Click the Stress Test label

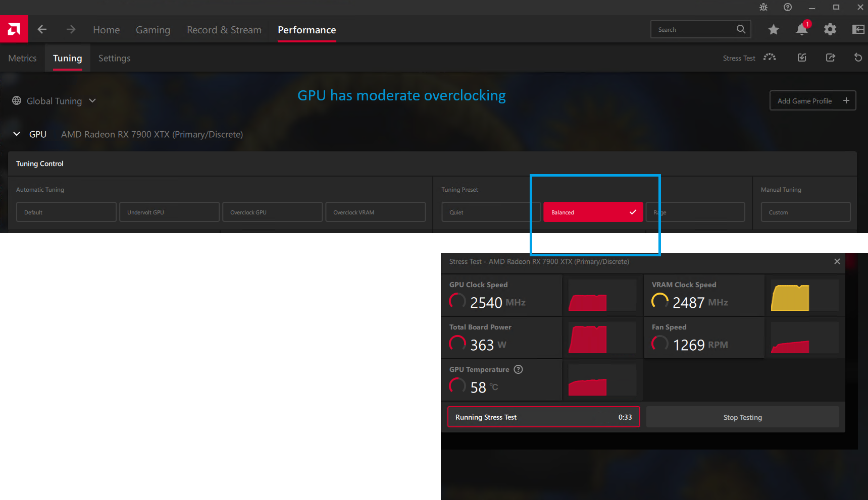coord(739,58)
